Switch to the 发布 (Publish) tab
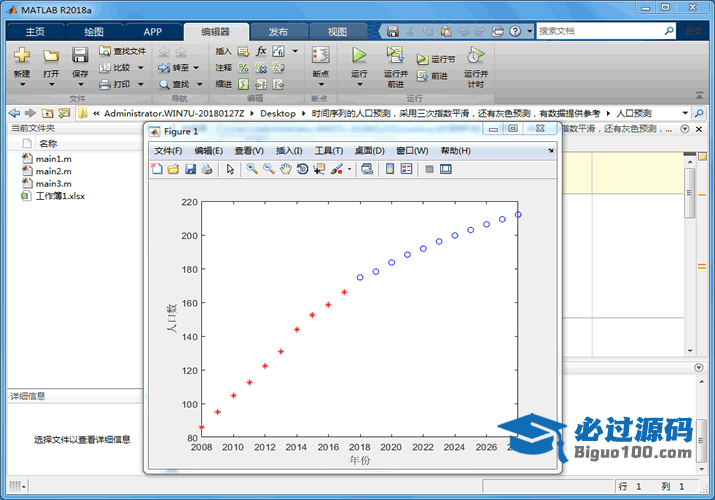The height and width of the screenshot is (500, 715). tap(278, 32)
